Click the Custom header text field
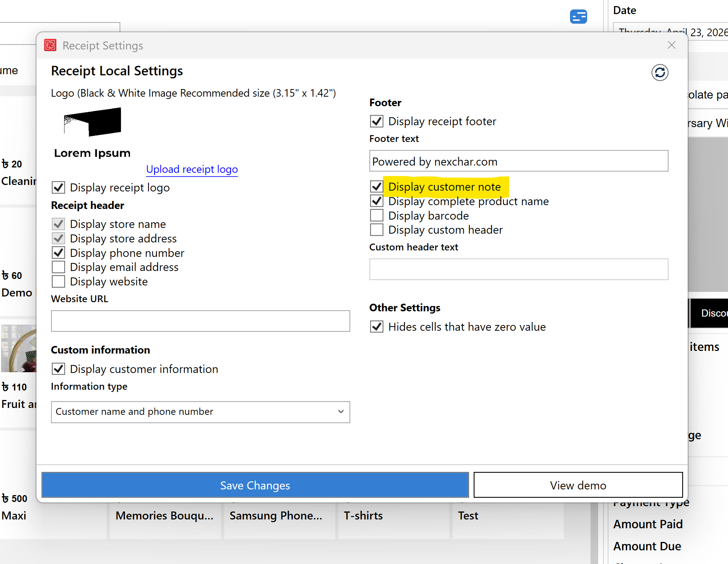 coord(519,269)
